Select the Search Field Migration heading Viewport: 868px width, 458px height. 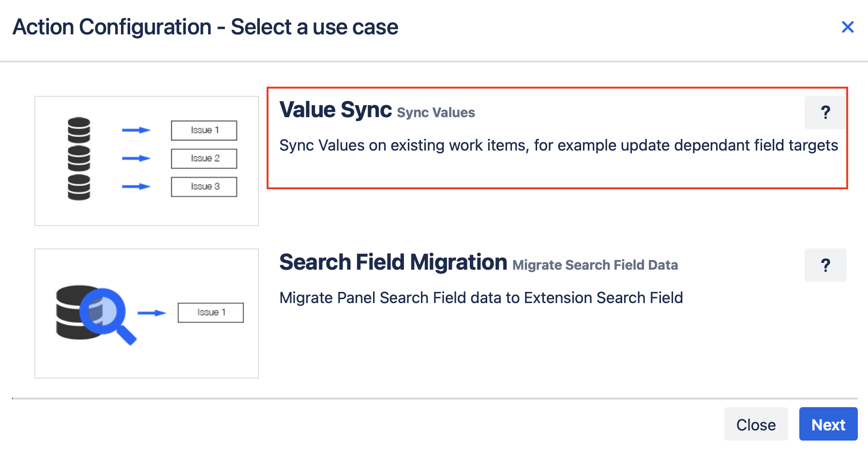[393, 262]
